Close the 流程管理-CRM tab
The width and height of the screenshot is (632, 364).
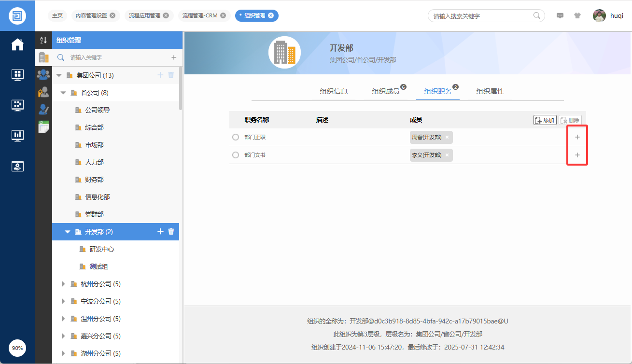pos(223,15)
